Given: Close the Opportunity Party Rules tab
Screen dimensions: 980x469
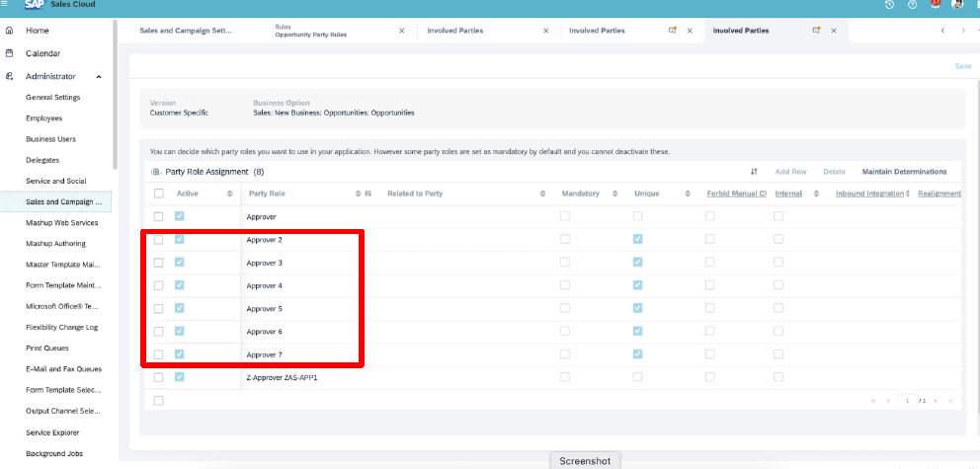Looking at the screenshot, I should (402, 31).
